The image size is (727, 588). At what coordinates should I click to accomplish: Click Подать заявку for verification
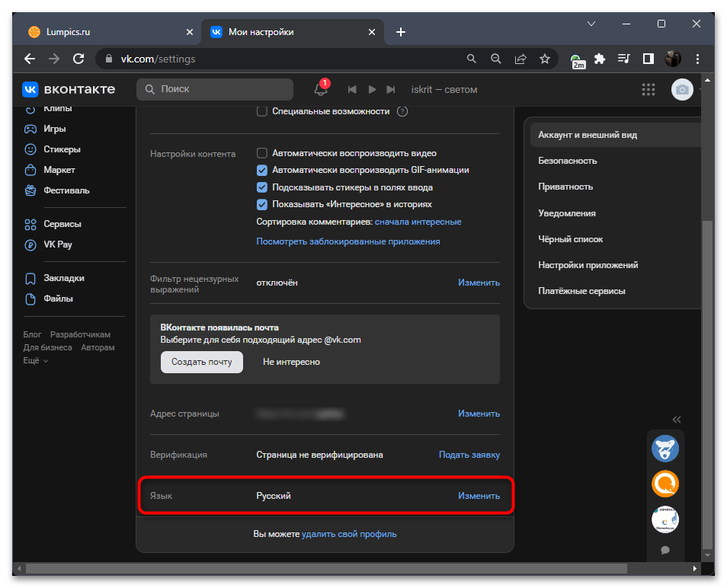[469, 455]
